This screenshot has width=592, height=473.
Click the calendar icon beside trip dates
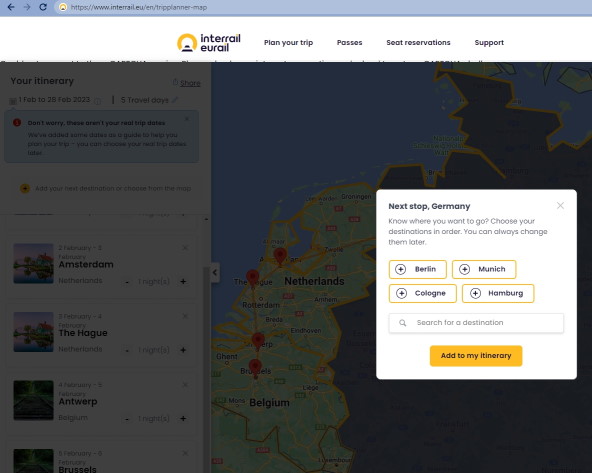coord(12,101)
